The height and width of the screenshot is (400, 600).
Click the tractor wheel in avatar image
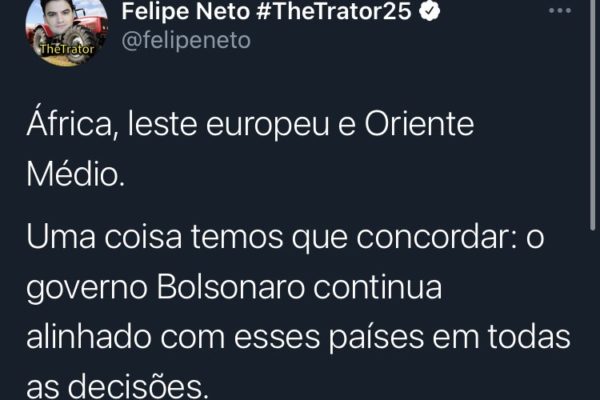click(77, 43)
